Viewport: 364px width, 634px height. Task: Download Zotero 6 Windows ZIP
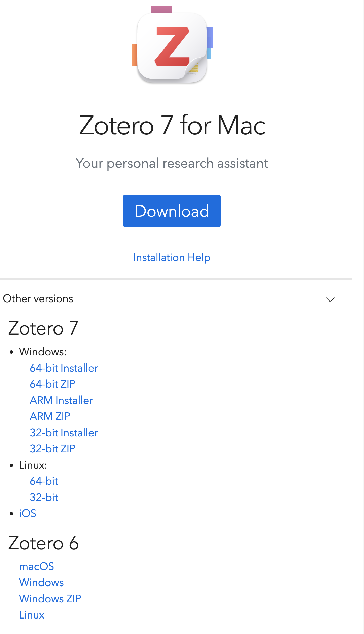click(x=50, y=599)
